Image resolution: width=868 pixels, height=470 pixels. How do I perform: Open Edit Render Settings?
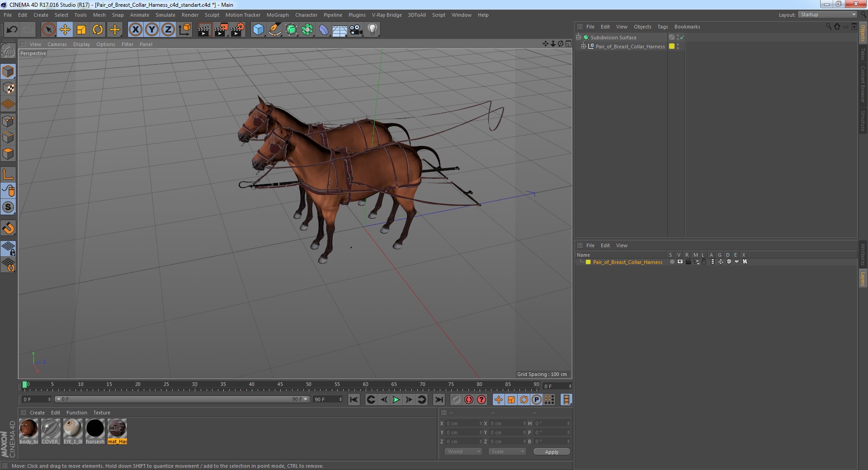tap(238, 30)
